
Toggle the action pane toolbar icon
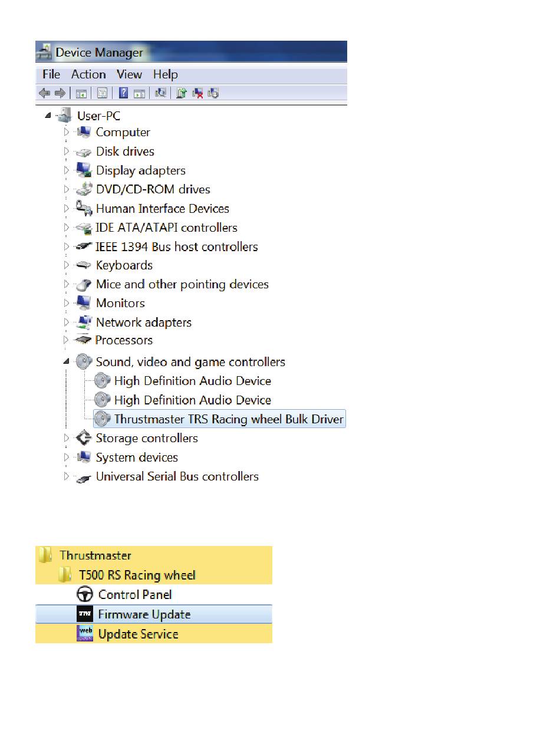pyautogui.click(x=139, y=93)
